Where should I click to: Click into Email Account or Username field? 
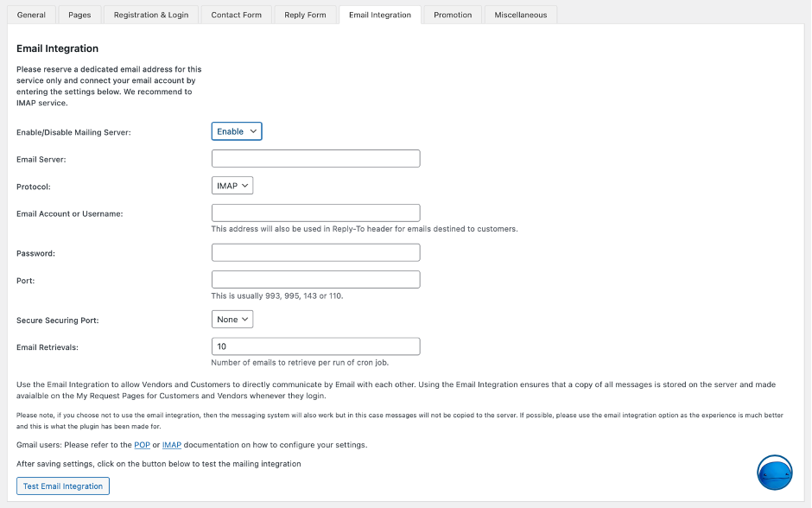pyautogui.click(x=315, y=213)
